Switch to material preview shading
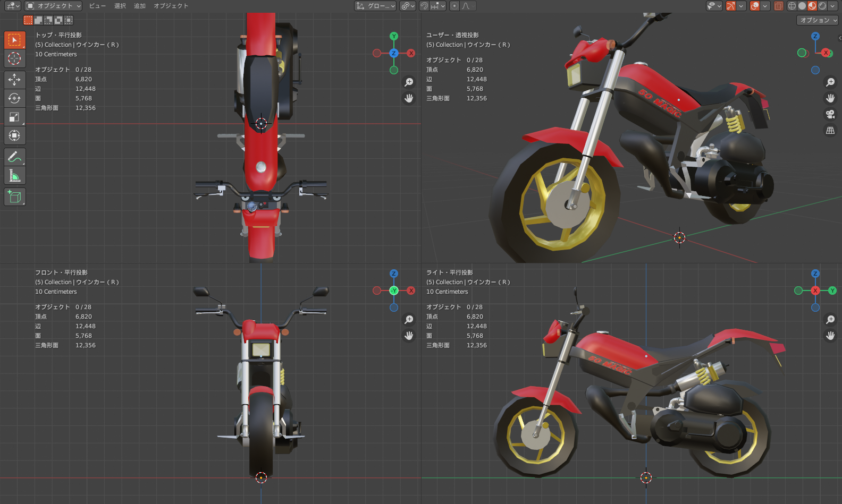 tap(812, 6)
